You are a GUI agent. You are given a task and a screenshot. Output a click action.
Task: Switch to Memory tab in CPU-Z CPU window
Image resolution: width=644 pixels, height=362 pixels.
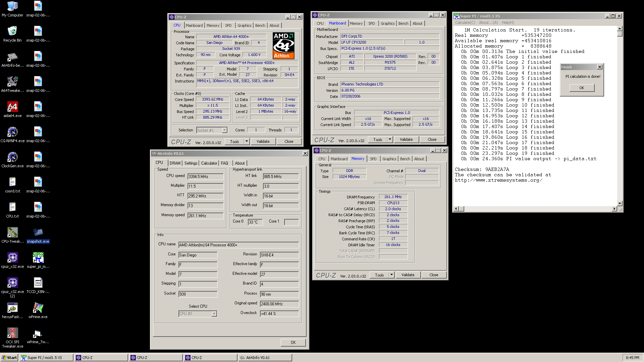click(x=213, y=25)
